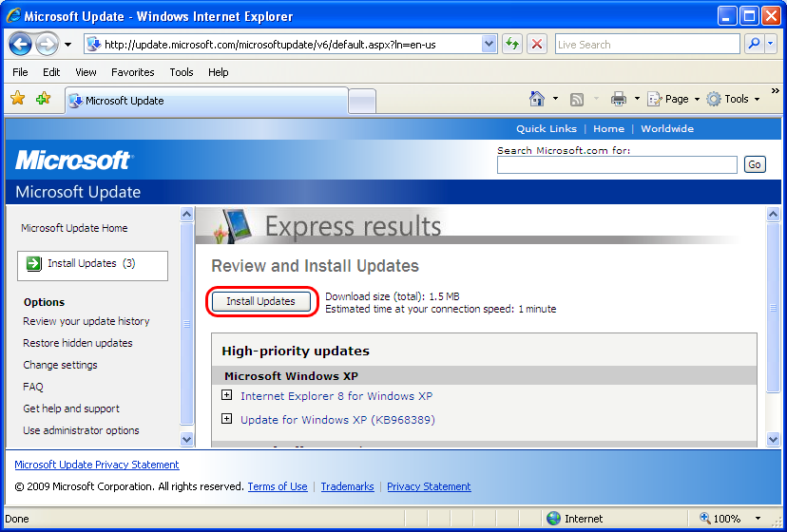Open Microsoft Update Privacy Statement link

point(97,465)
